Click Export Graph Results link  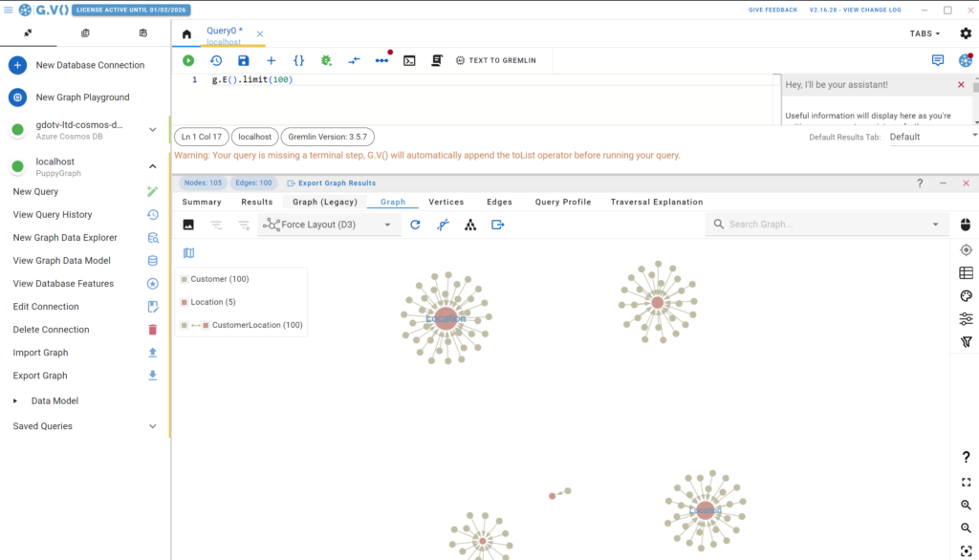click(332, 183)
